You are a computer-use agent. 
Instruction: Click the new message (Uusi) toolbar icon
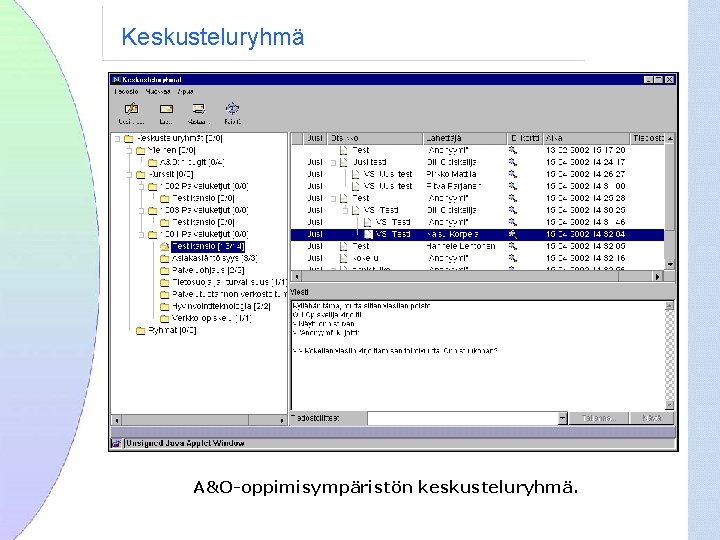click(131, 109)
